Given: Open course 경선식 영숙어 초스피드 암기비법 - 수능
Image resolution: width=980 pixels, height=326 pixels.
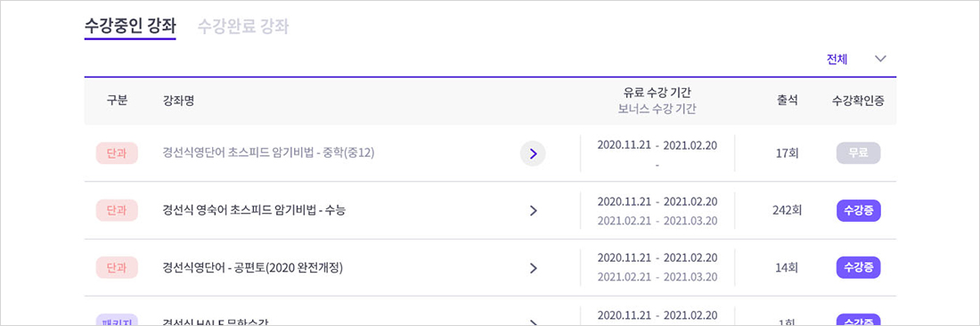Looking at the screenshot, I should coord(254,210).
